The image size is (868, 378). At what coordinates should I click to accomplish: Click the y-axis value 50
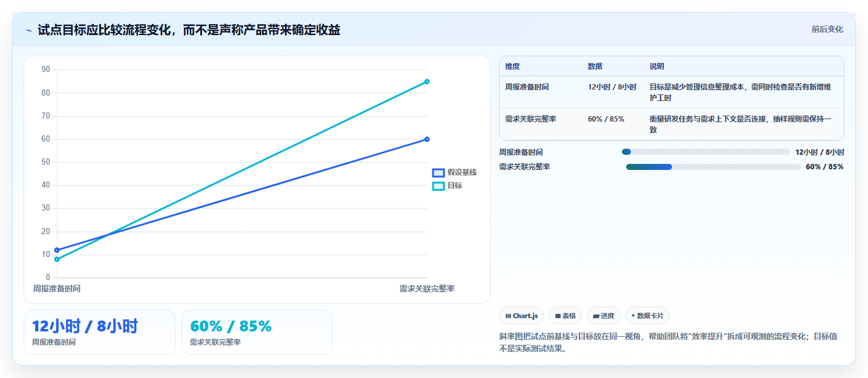pos(45,162)
